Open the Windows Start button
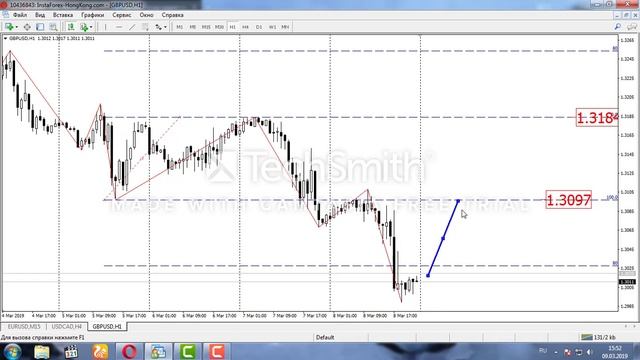 point(12,351)
